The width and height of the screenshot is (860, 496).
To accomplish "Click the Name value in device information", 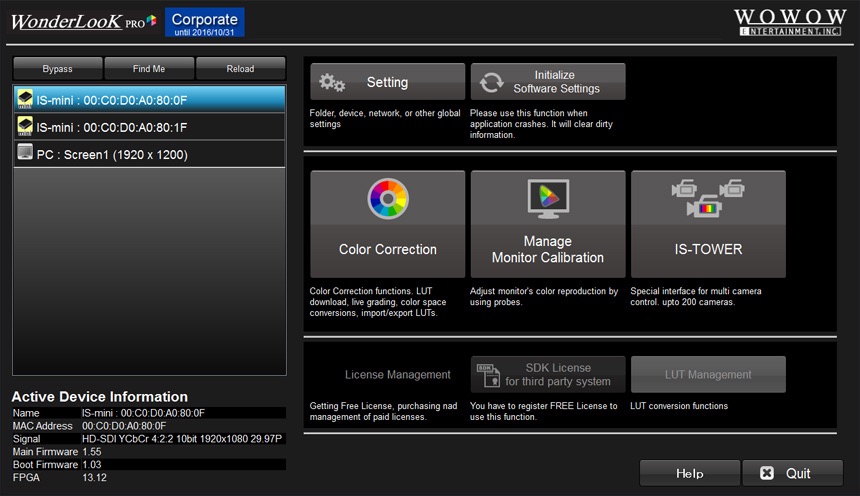I will click(143, 413).
